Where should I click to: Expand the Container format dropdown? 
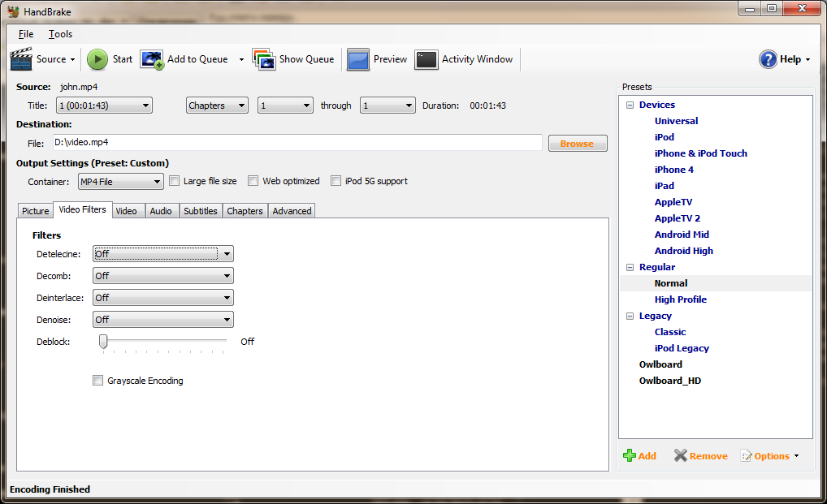[120, 182]
